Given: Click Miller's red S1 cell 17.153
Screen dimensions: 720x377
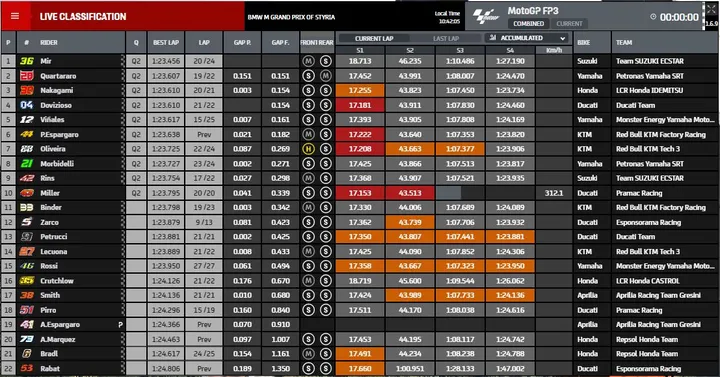Looking at the screenshot, I should [x=360, y=193].
